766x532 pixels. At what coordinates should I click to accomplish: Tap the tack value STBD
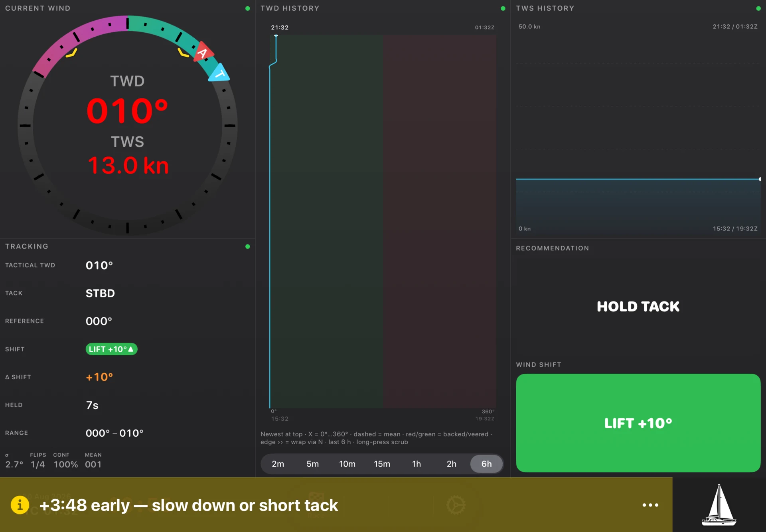click(100, 293)
